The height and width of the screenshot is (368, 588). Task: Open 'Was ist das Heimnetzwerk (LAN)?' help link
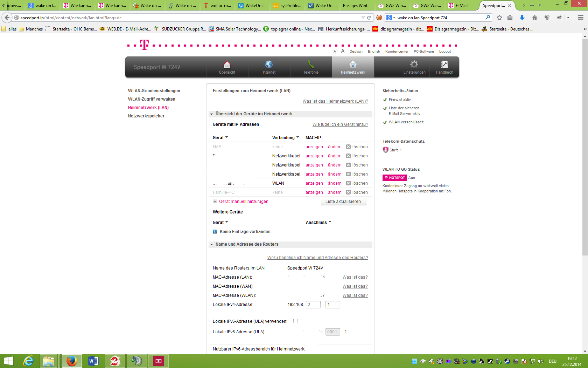click(335, 101)
